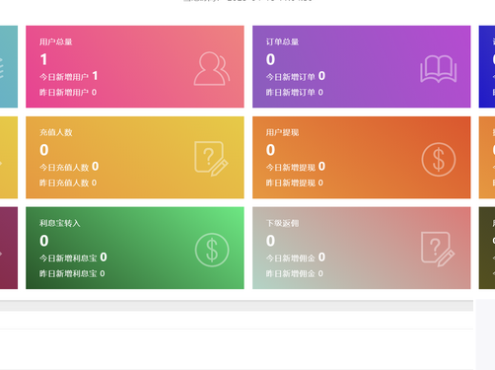The width and height of the screenshot is (495, 370).
Task: Click the open book icon in 订单总量 card
Action: 438,69
